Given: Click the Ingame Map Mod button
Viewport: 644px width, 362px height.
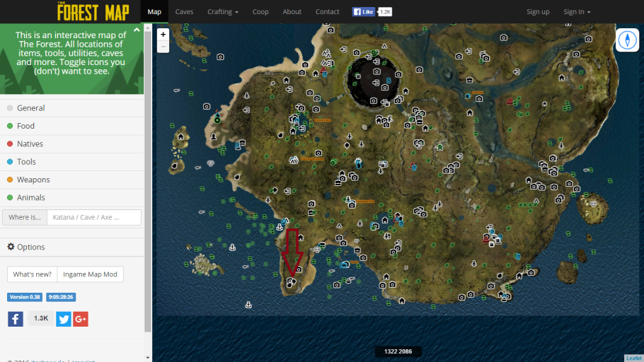Looking at the screenshot, I should (91, 274).
